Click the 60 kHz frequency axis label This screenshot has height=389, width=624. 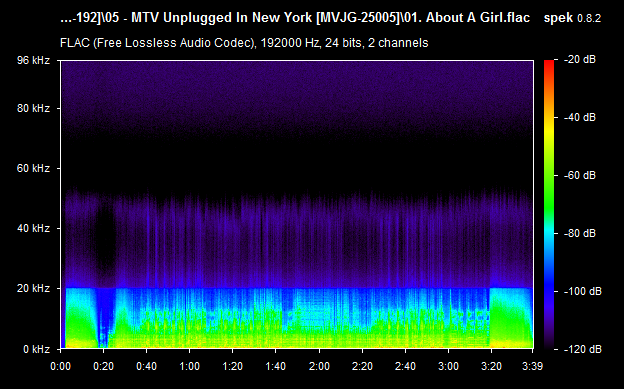click(33, 168)
